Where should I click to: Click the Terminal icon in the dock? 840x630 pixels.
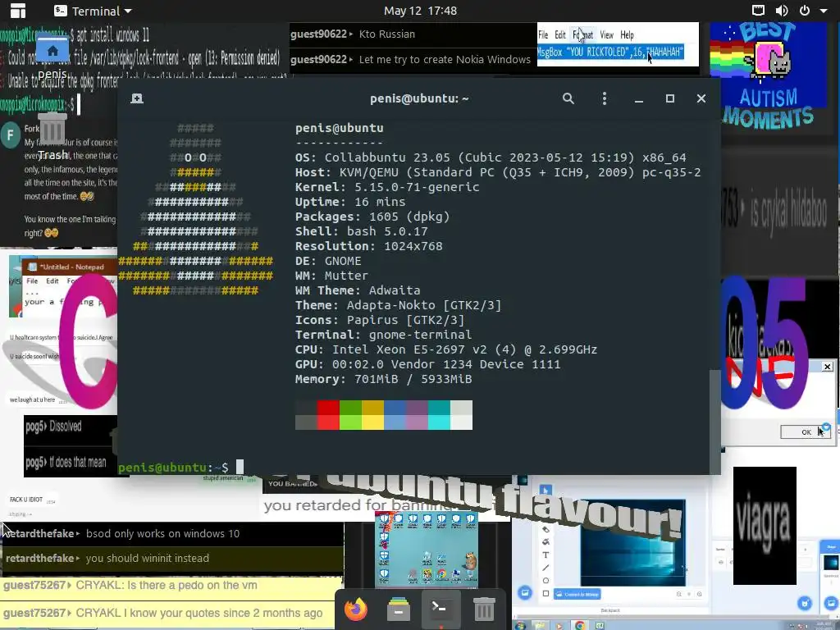click(x=441, y=609)
